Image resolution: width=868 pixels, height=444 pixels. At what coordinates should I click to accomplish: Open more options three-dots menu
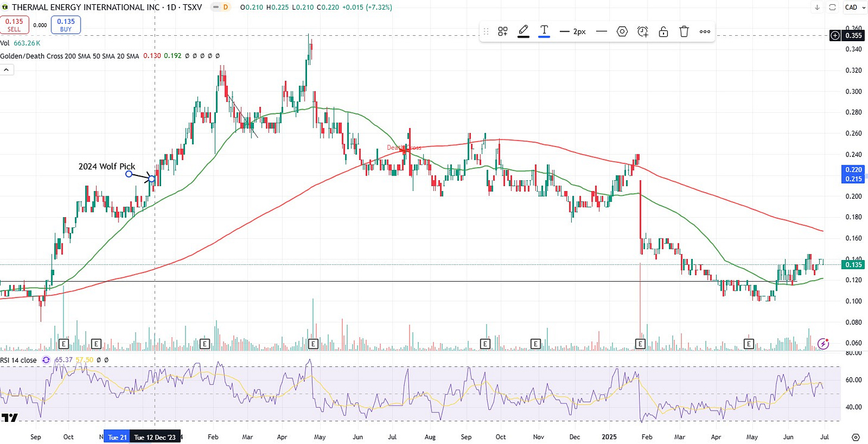click(x=705, y=32)
